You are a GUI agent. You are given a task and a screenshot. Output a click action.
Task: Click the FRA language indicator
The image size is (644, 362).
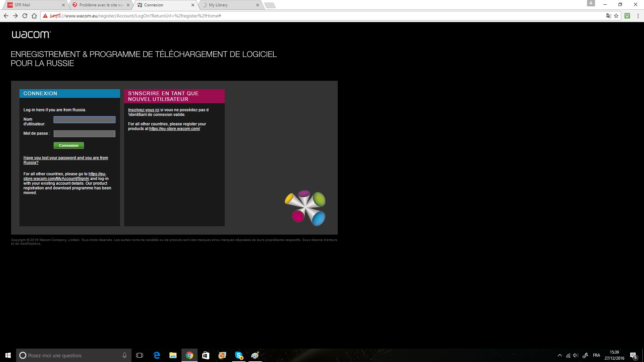[596, 355]
